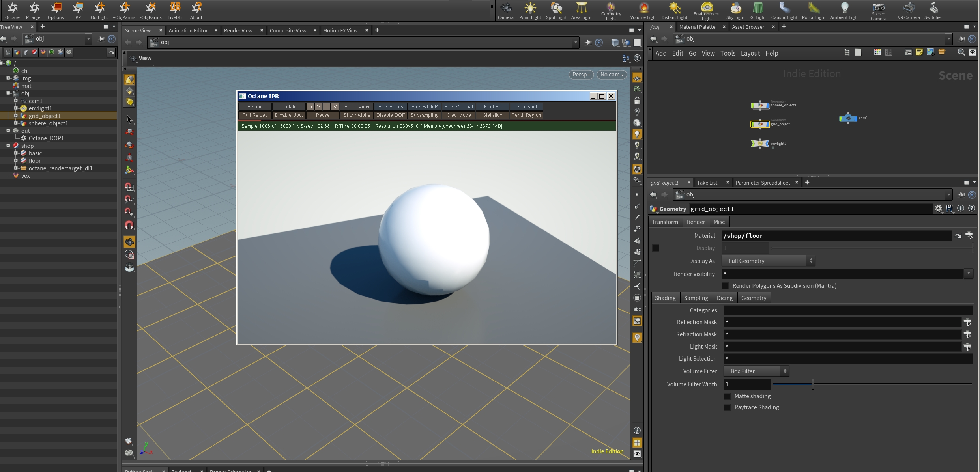This screenshot has height=472, width=980.
Task: Enable Matte shading checkbox
Action: tap(727, 396)
